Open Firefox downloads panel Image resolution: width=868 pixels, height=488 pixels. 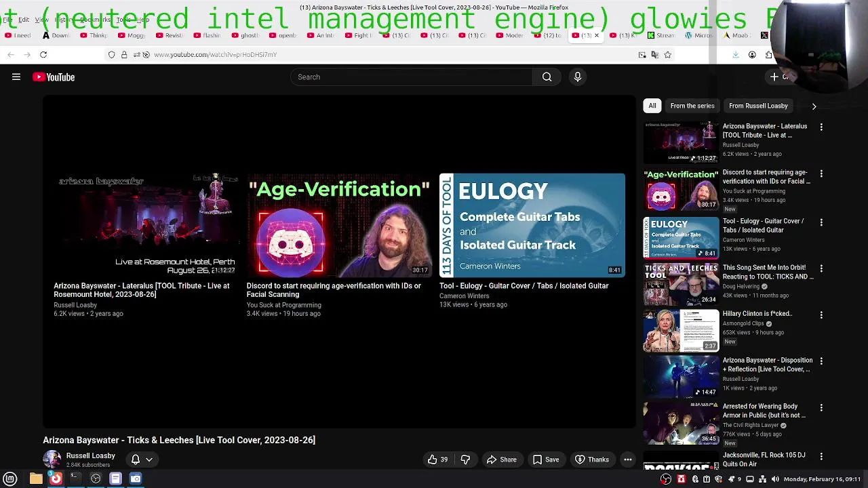tap(736, 55)
